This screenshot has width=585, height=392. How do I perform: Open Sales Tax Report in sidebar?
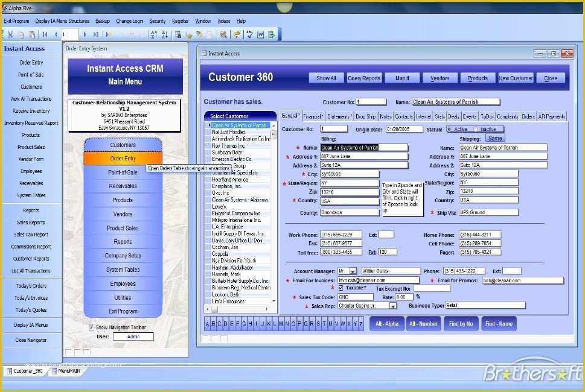pyautogui.click(x=31, y=235)
